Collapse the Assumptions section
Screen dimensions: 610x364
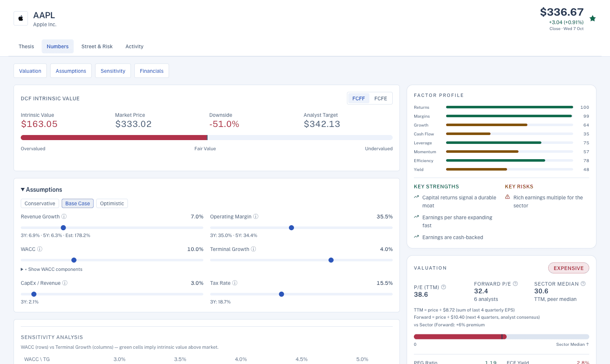pos(42,190)
